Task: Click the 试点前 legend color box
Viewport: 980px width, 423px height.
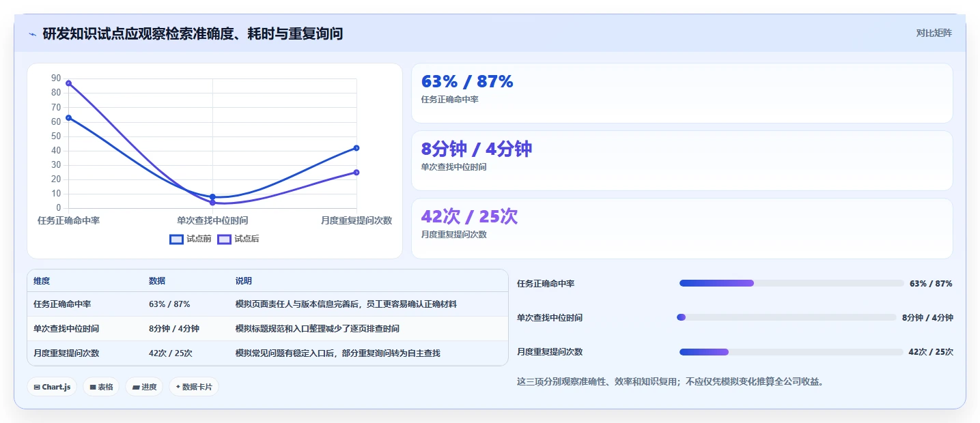Action: point(176,239)
